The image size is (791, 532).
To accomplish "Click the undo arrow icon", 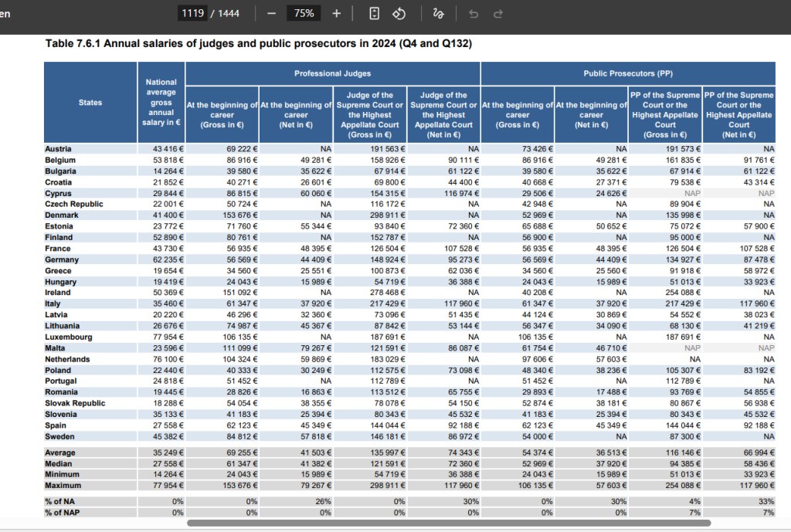I will tap(474, 14).
